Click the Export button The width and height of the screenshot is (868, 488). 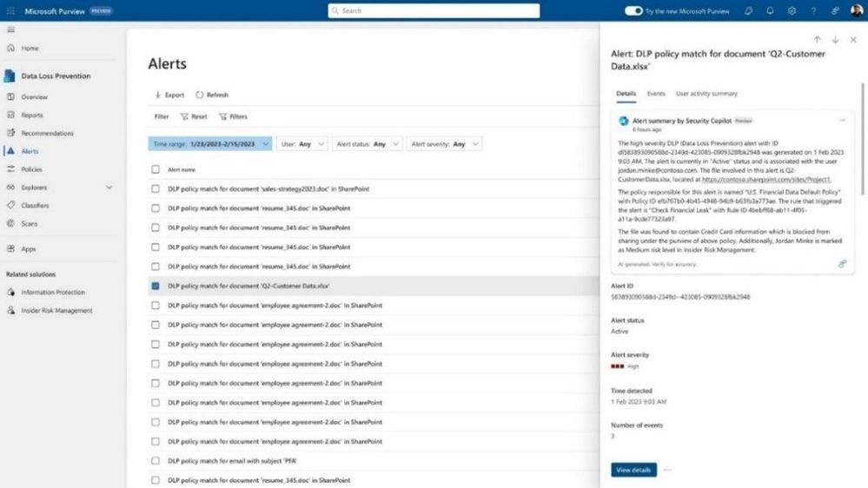tap(169, 95)
